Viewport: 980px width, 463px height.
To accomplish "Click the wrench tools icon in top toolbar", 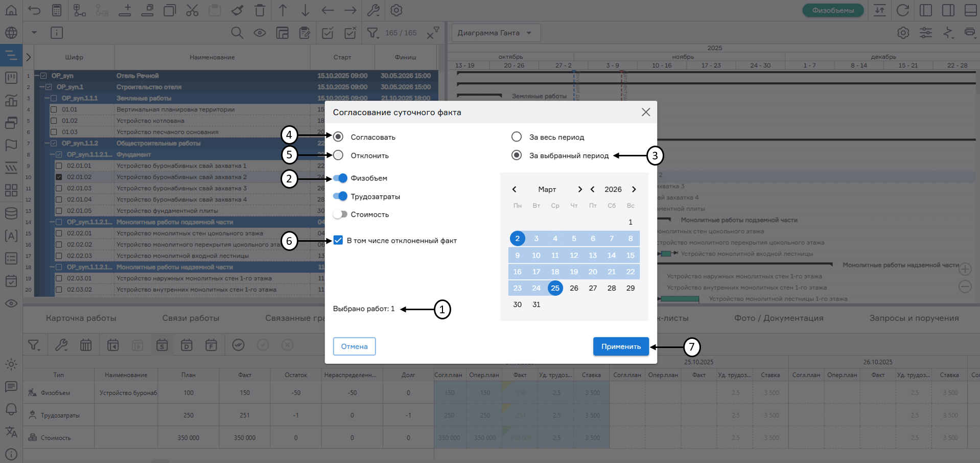I will [374, 10].
